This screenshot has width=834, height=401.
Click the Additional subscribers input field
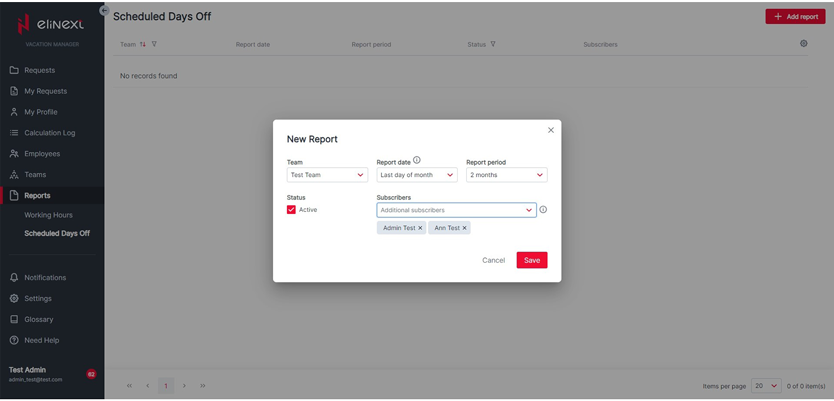[450, 210]
